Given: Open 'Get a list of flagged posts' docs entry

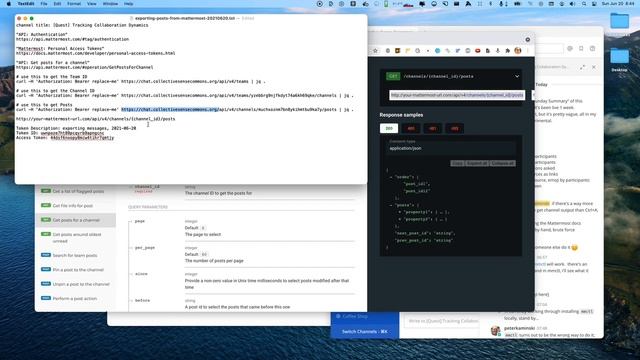Looking at the screenshot, I should 78,191.
